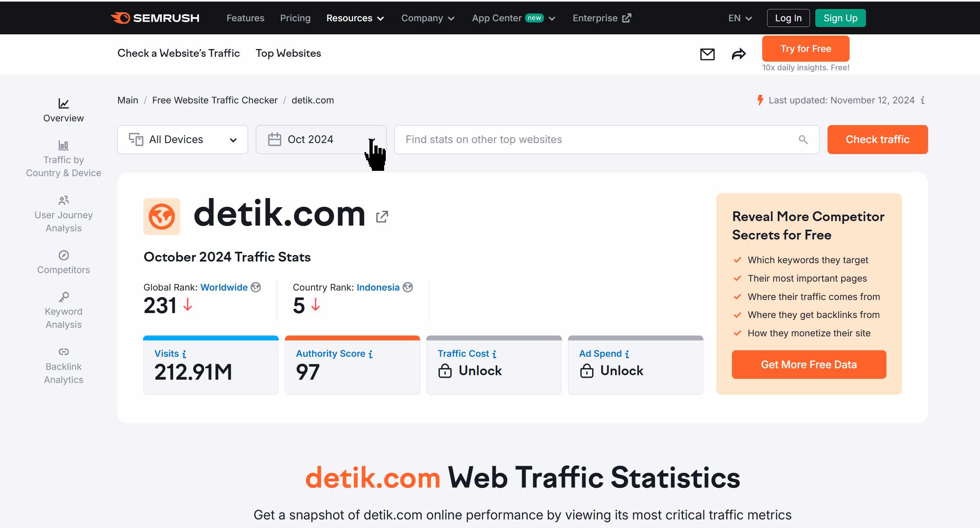Screen dimensions: 980x528
Task: Click the User Journey Analysis icon
Action: tap(63, 200)
